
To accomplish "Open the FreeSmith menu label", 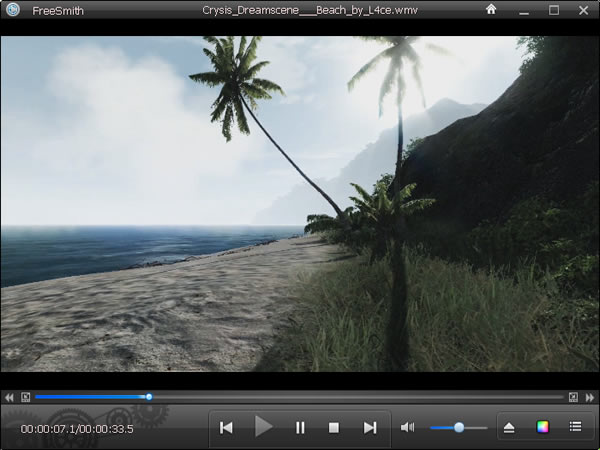I will click(59, 11).
